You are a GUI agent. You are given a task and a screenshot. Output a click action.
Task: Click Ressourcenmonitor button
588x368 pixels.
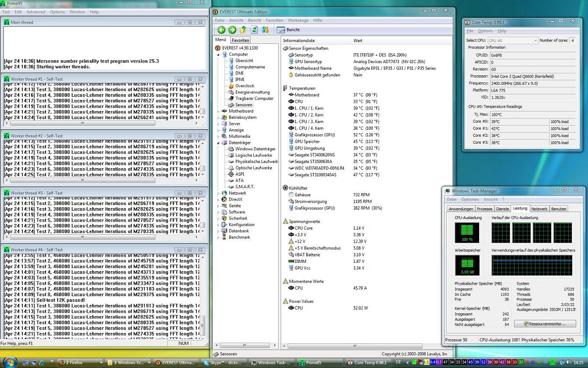tap(545, 324)
